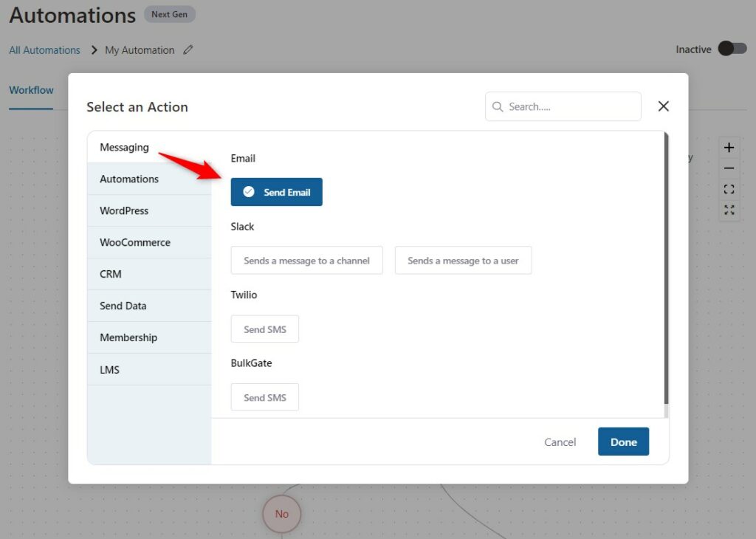Viewport: 756px width, 539px height.
Task: Go to All Automations link
Action: [x=44, y=50]
